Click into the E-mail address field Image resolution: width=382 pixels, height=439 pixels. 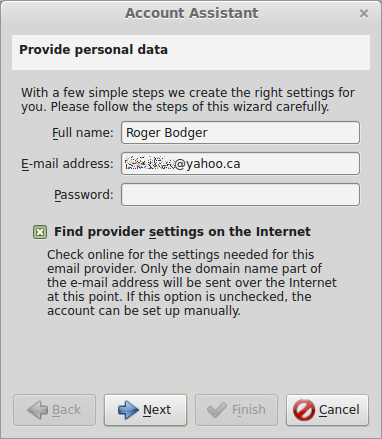[x=240, y=164]
